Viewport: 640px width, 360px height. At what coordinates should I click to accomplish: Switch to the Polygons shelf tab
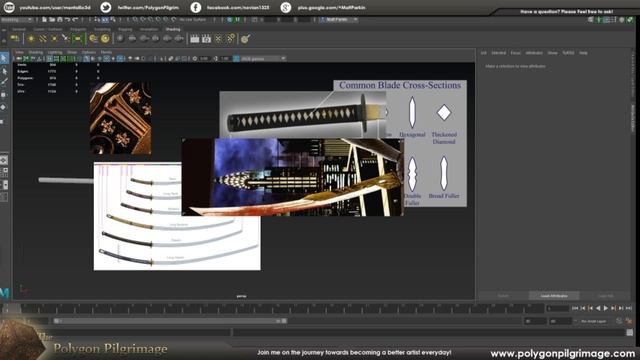(x=78, y=29)
